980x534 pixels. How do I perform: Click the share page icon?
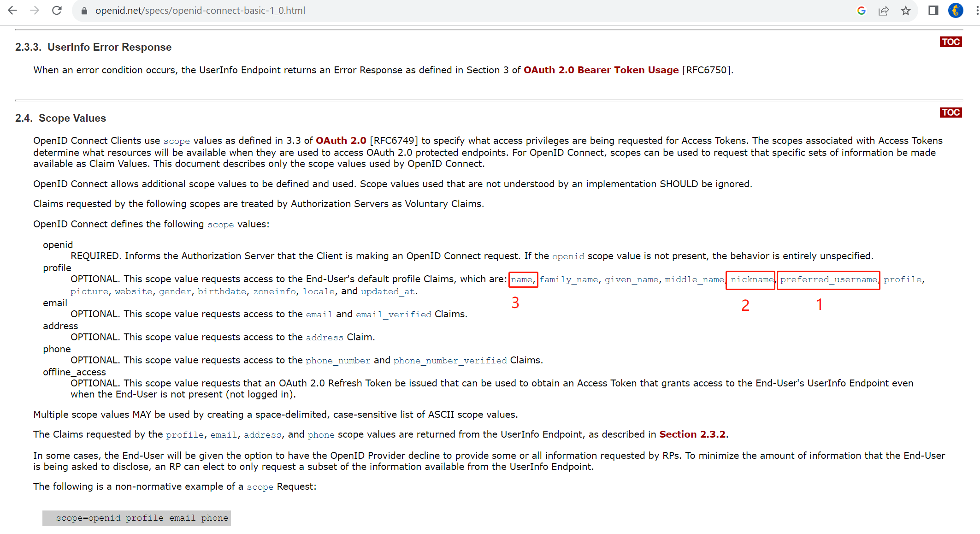884,10
